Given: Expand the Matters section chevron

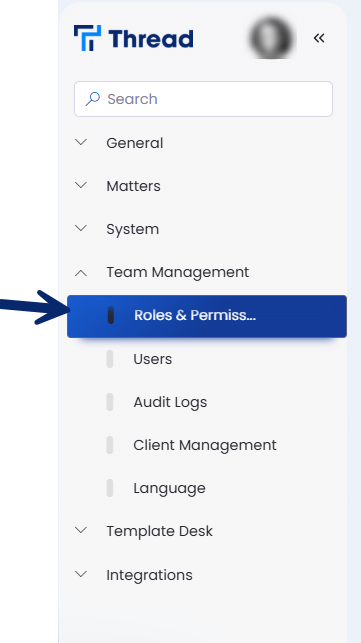Looking at the screenshot, I should (81, 185).
